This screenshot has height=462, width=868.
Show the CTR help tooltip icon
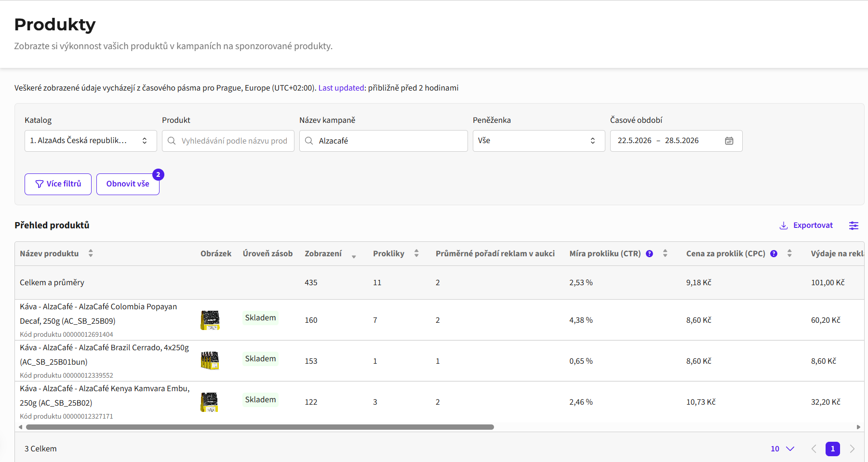coord(650,254)
